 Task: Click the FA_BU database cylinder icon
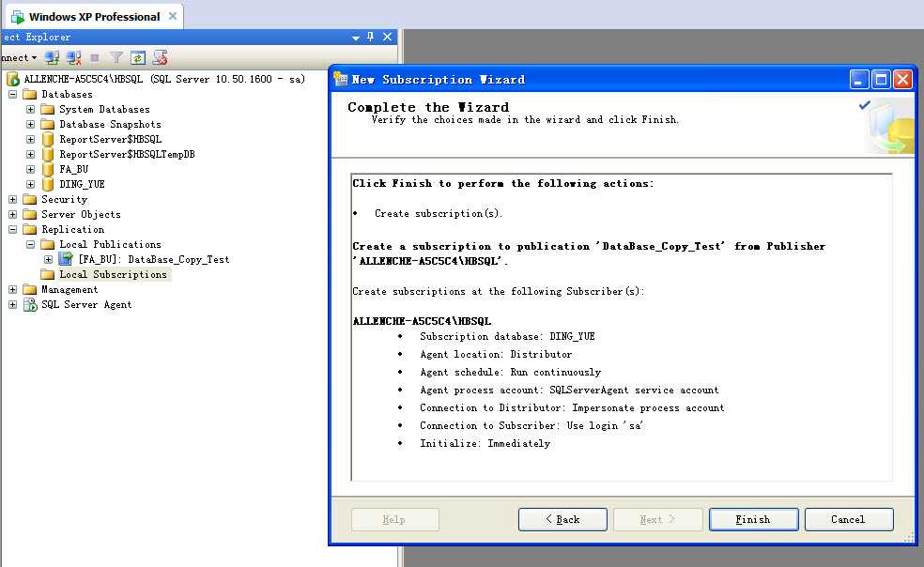pos(48,169)
